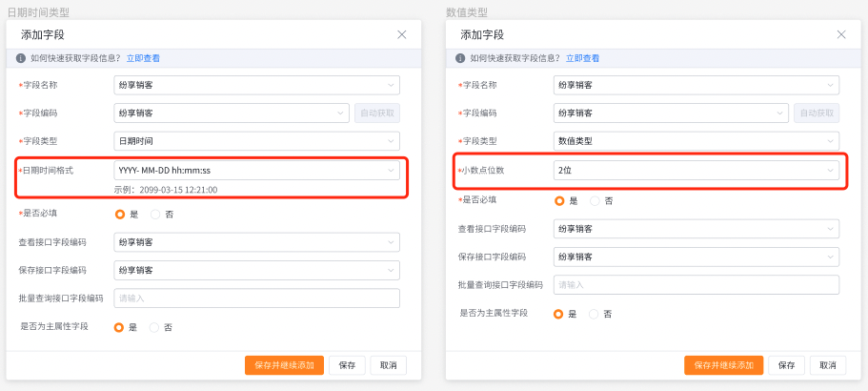Expand 查看接口字段编码 dropdown in right dialog
This screenshot has height=391, width=868.
pyautogui.click(x=696, y=229)
